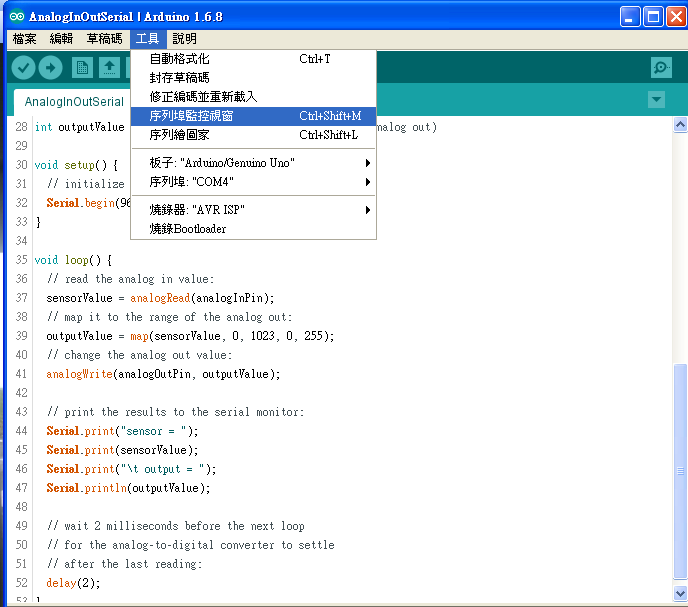The height and width of the screenshot is (607, 688).
Task: Expand the 板子 Arduino/Genuino Uno submenu
Action: pos(254,163)
